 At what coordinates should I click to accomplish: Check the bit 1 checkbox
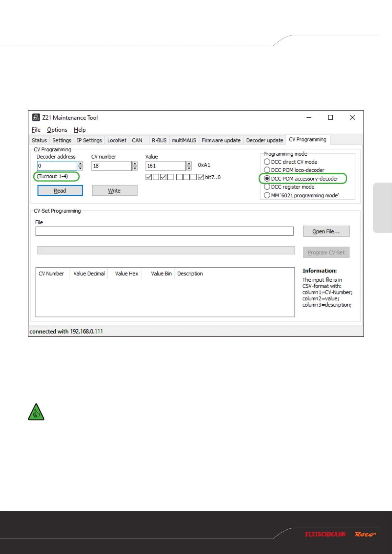194,177
